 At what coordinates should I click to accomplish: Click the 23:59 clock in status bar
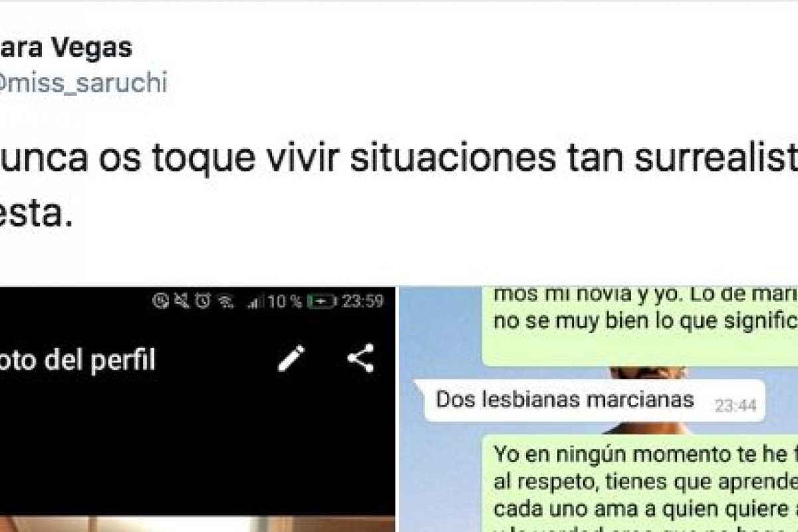coord(363,302)
